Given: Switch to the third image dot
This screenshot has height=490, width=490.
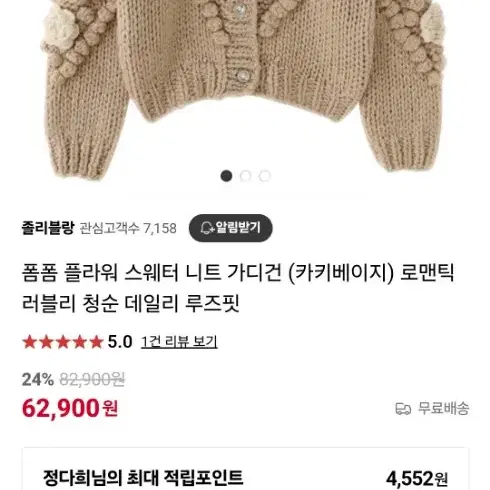Looking at the screenshot, I should coord(264,176).
